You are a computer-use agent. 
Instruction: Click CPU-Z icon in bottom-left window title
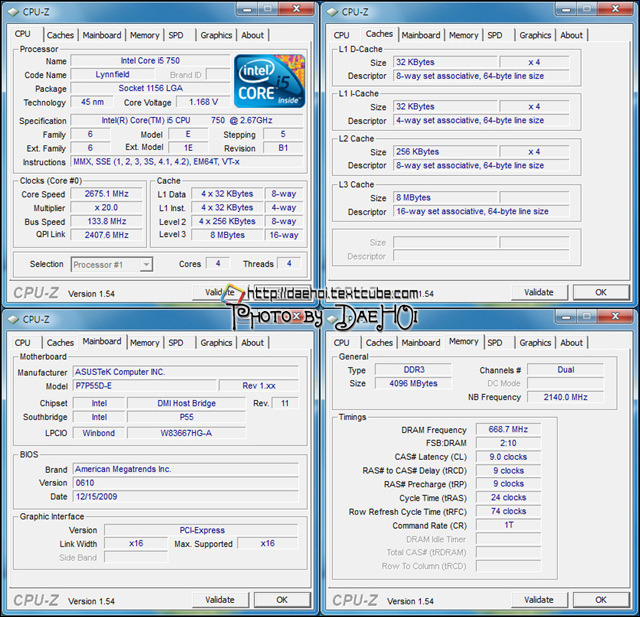coord(13,320)
